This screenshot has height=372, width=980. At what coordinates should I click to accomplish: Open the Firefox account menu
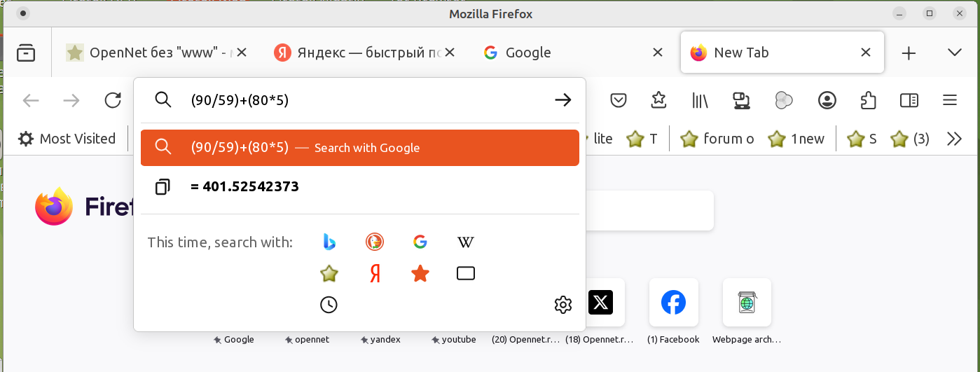point(827,100)
